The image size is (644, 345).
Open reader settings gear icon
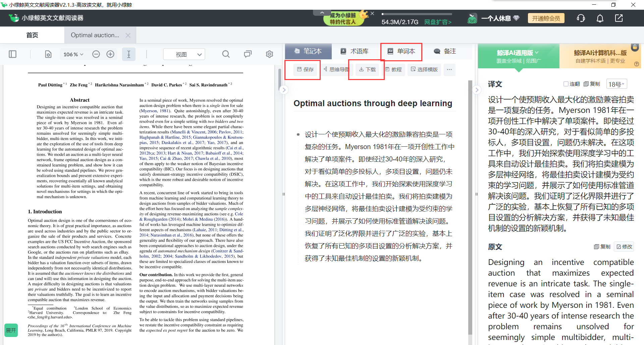point(269,54)
